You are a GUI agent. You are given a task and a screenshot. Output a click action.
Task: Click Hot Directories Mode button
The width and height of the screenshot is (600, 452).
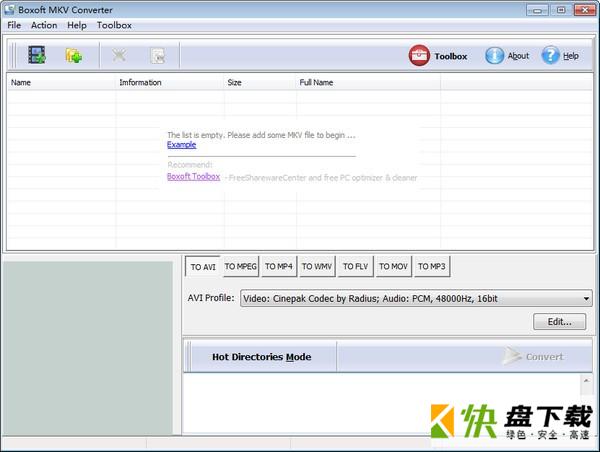261,357
